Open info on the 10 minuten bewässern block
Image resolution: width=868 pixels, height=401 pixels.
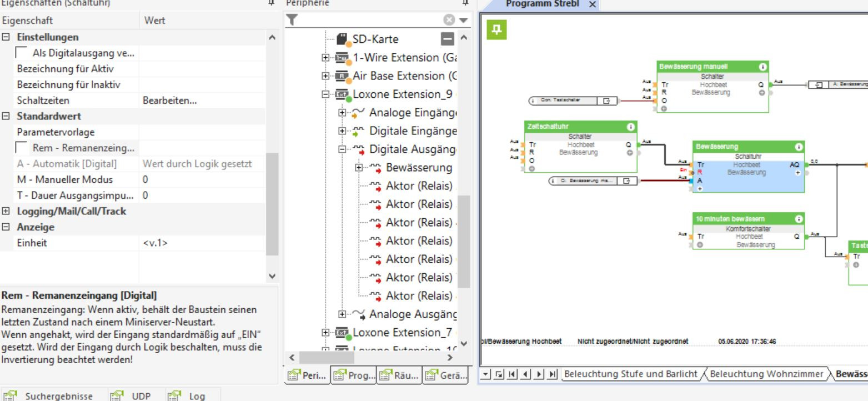799,219
